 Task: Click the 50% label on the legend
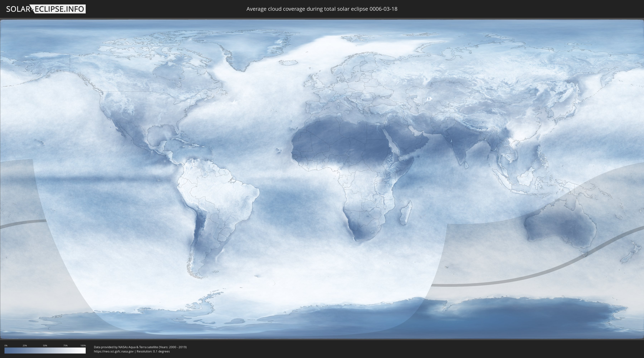[45, 345]
